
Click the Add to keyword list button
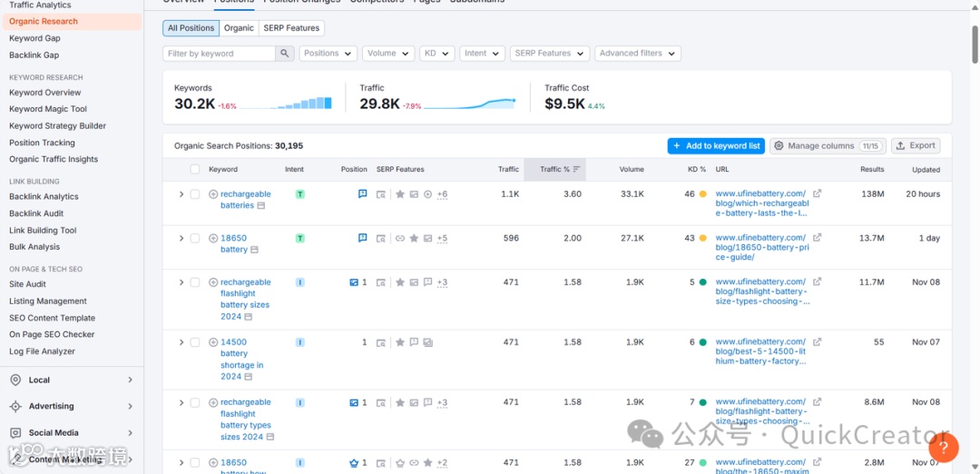click(x=716, y=145)
